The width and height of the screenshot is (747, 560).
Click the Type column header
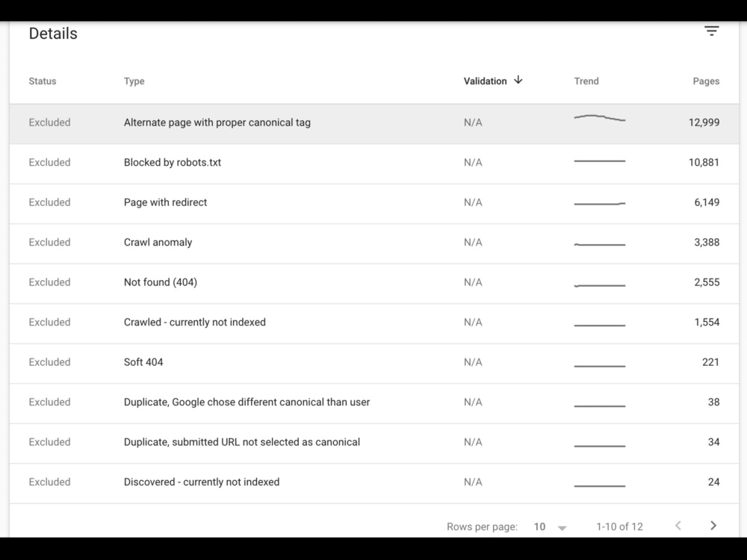134,81
